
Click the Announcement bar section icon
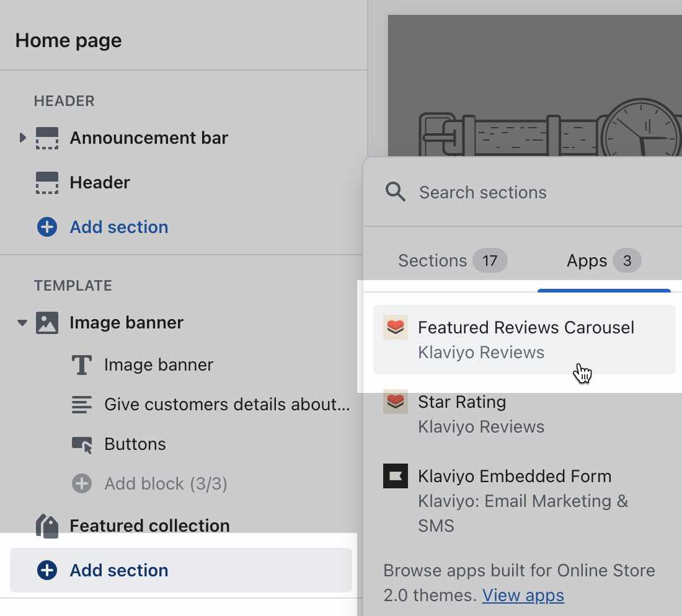[x=46, y=138]
